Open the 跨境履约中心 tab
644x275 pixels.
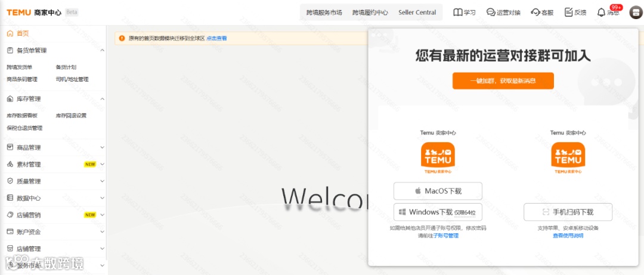tap(370, 12)
